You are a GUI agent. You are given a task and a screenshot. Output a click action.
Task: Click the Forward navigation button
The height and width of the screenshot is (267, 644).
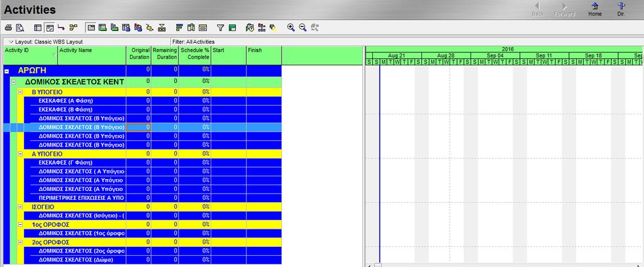click(x=565, y=9)
